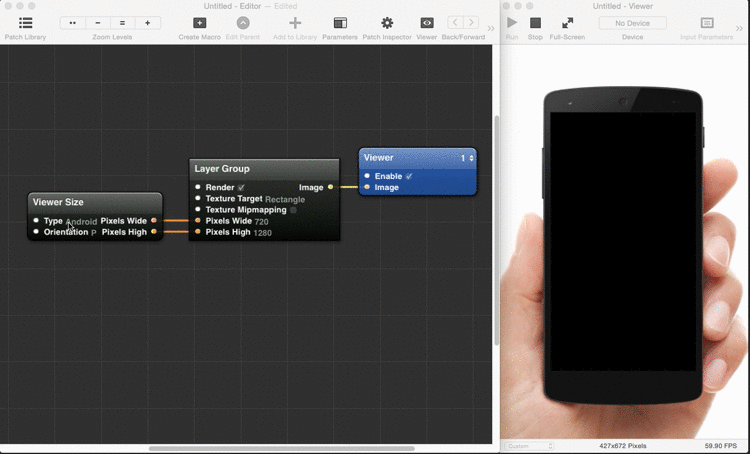Screen dimensions: 750x454
Task: Stop rendering in the Viewer window
Action: click(x=535, y=22)
